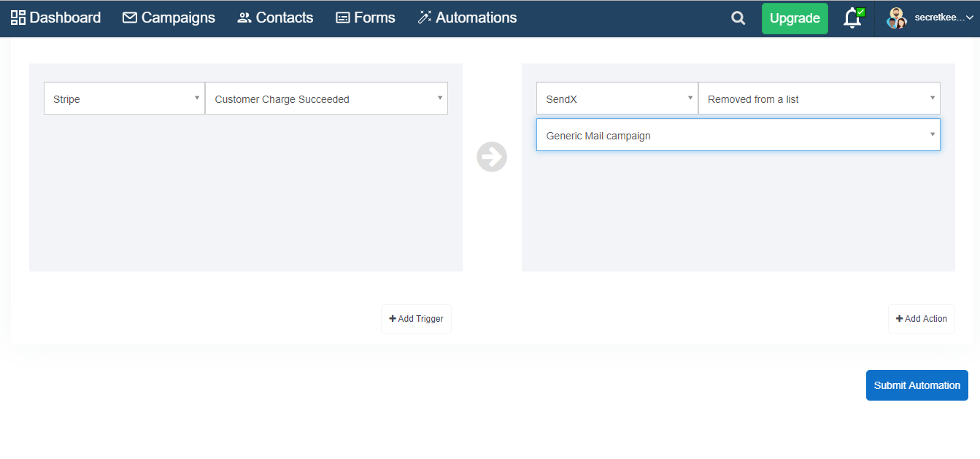Click the user profile avatar
Viewport: 980px width, 459px height.
click(896, 18)
